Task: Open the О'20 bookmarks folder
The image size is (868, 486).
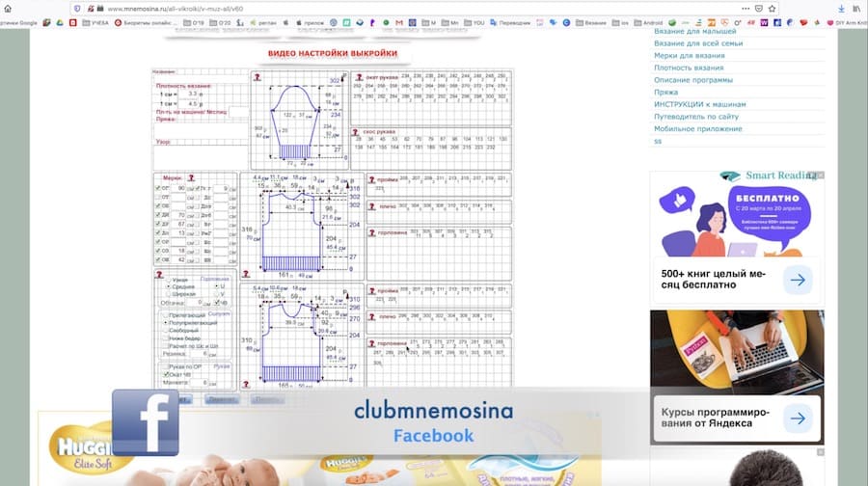Action: (220, 23)
